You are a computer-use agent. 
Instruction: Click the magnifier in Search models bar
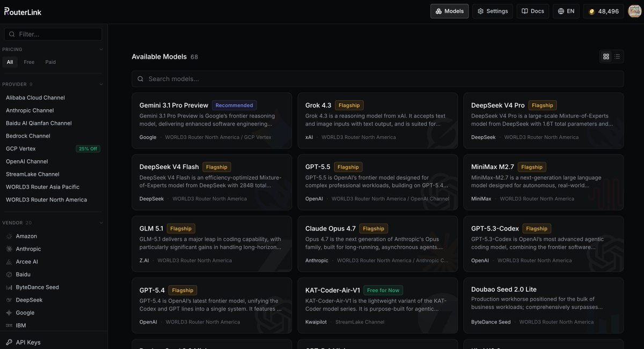[x=140, y=79]
